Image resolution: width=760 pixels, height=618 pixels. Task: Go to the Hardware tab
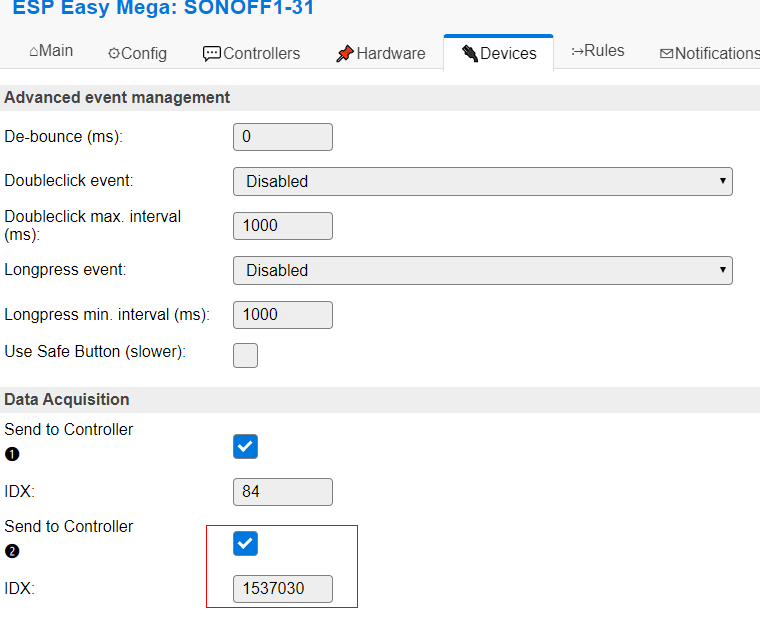(x=380, y=53)
